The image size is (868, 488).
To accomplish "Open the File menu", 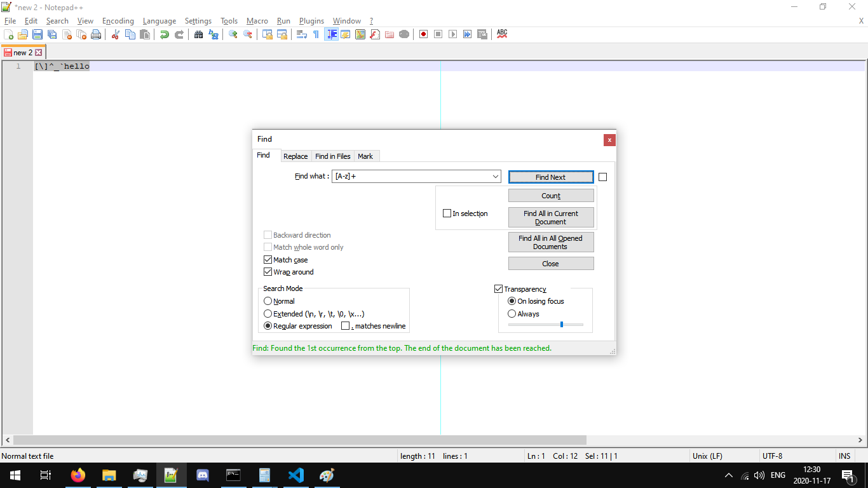I will (10, 21).
